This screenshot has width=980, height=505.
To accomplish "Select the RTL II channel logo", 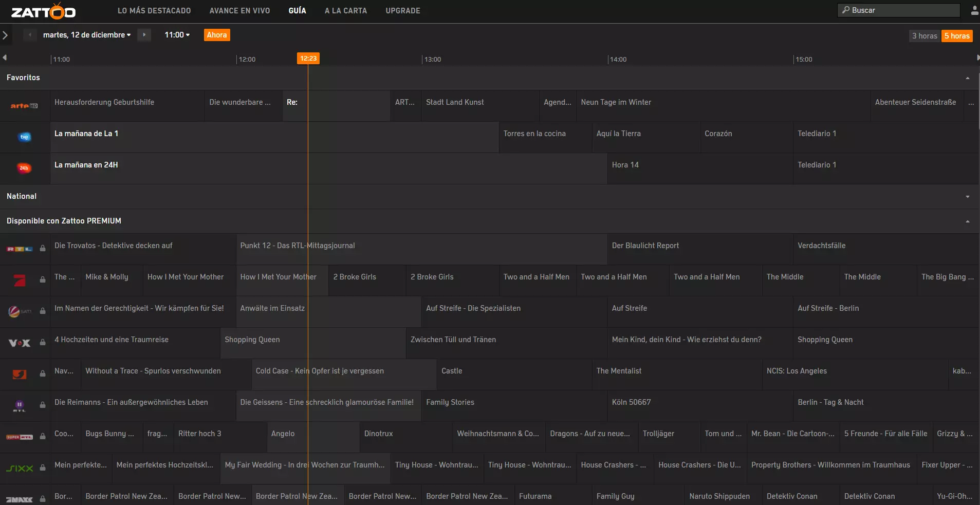I will [x=20, y=406].
